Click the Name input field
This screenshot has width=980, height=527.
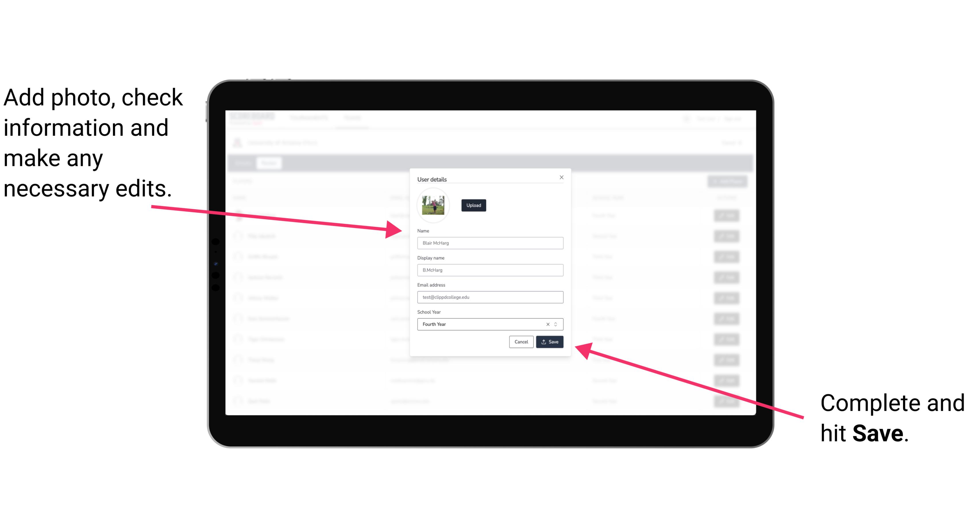pos(490,243)
